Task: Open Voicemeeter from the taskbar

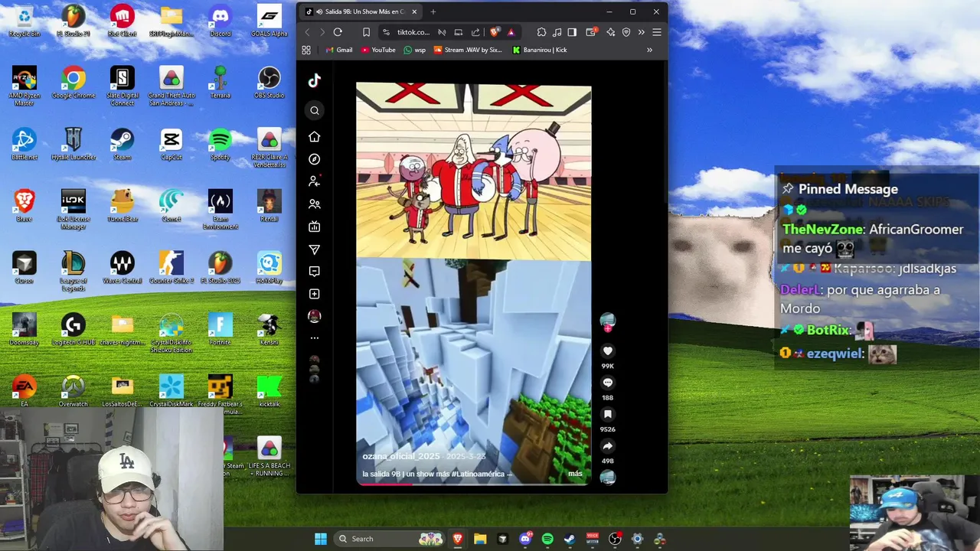Action: click(592, 539)
